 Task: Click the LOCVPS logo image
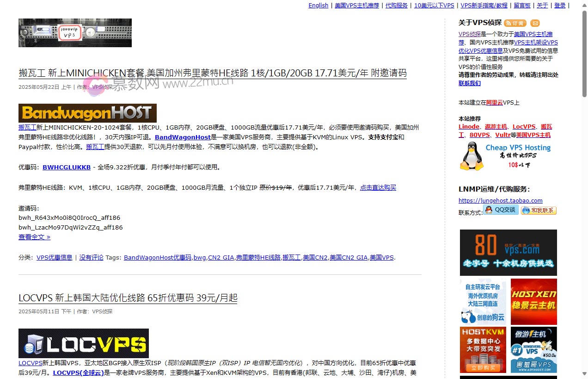84,343
